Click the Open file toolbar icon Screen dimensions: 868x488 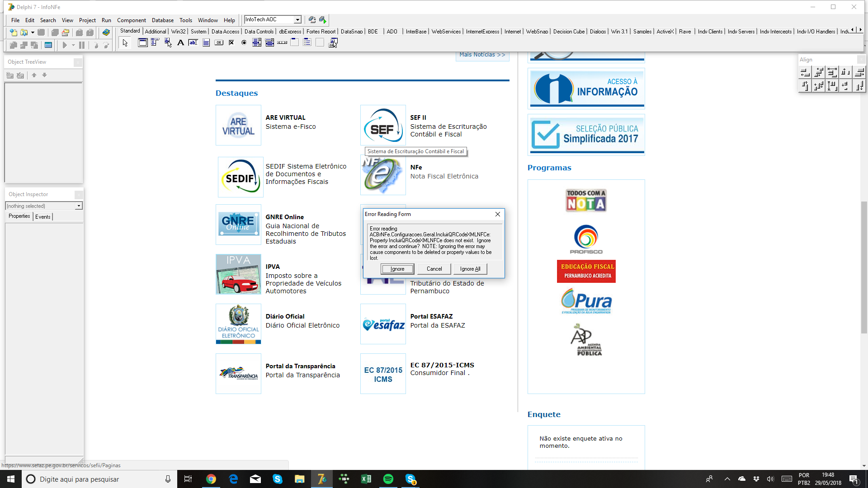coord(24,33)
